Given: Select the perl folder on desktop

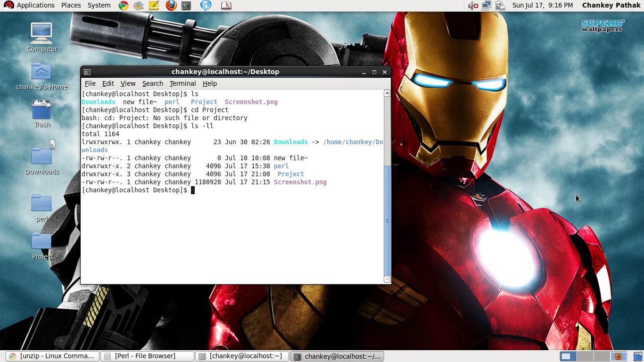Looking at the screenshot, I should click(x=41, y=208).
